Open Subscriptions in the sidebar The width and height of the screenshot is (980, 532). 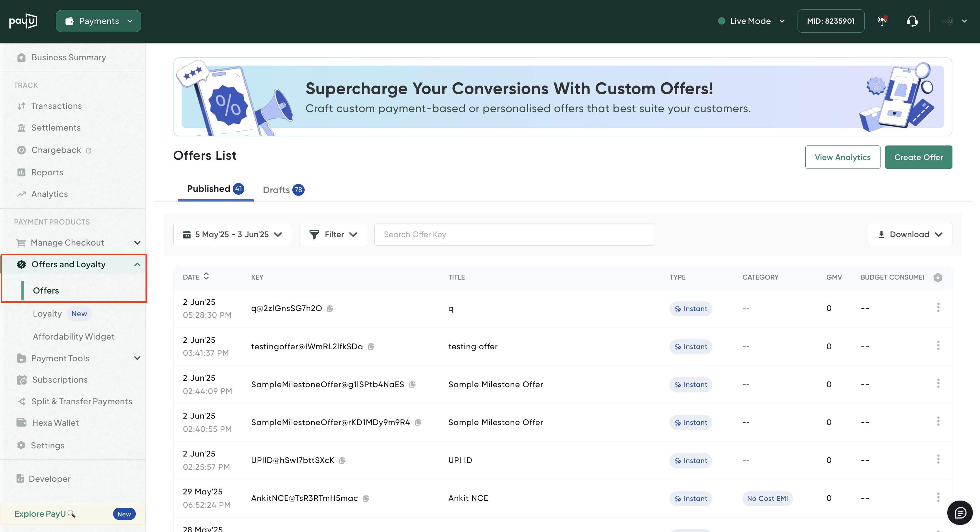pos(60,380)
